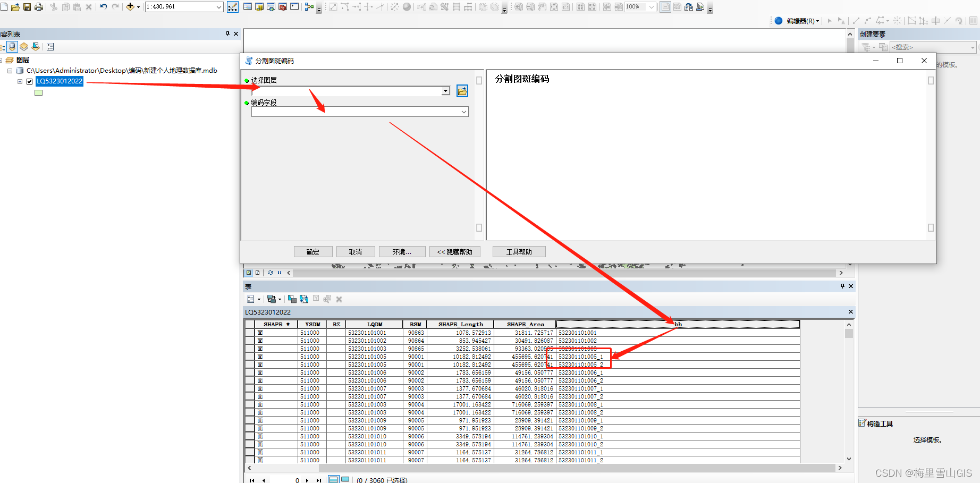980x483 pixels.
Task: Pause drawing with the pause icon
Action: pos(280,273)
